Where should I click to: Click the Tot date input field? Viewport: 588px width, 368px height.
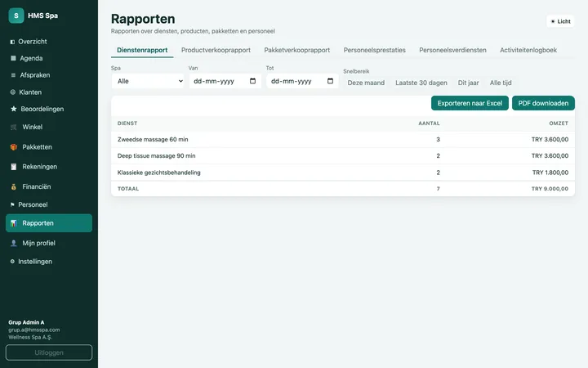302,81
